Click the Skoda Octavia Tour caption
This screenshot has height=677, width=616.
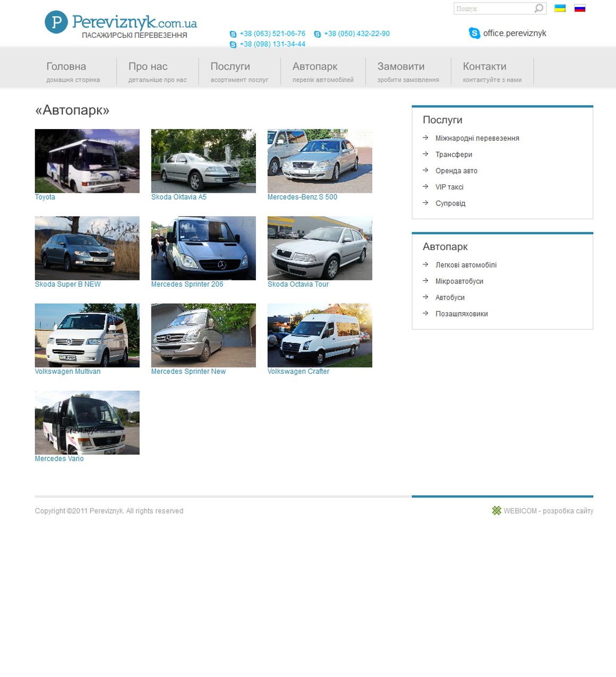(298, 284)
